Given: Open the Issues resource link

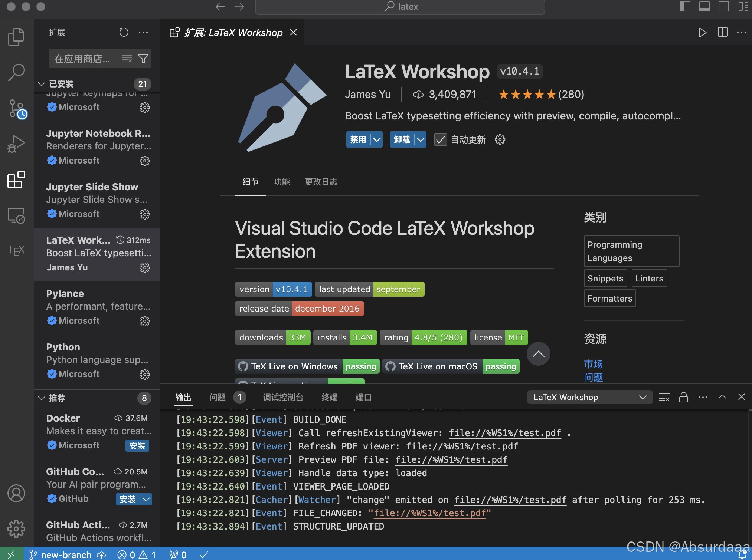Looking at the screenshot, I should click(593, 378).
